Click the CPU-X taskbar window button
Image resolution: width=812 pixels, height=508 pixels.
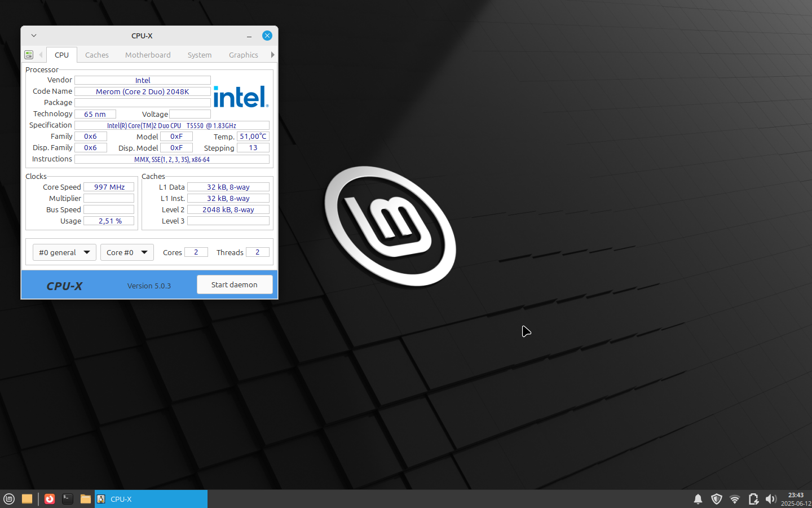coord(151,499)
